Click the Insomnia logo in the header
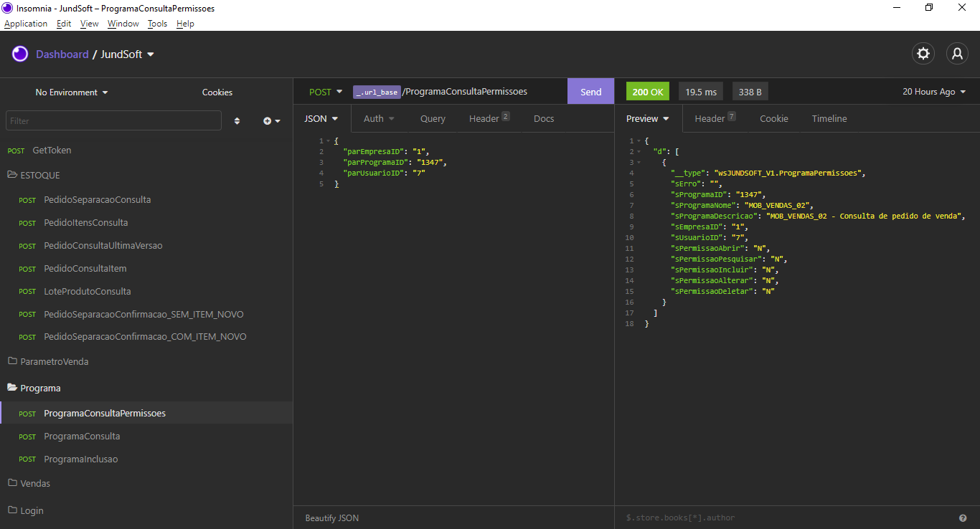This screenshot has height=529, width=980. coord(20,54)
